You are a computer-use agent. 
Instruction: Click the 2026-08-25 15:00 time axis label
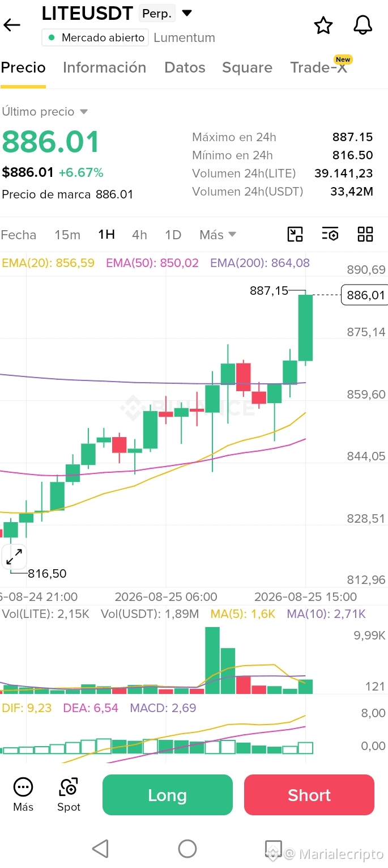coord(306,597)
